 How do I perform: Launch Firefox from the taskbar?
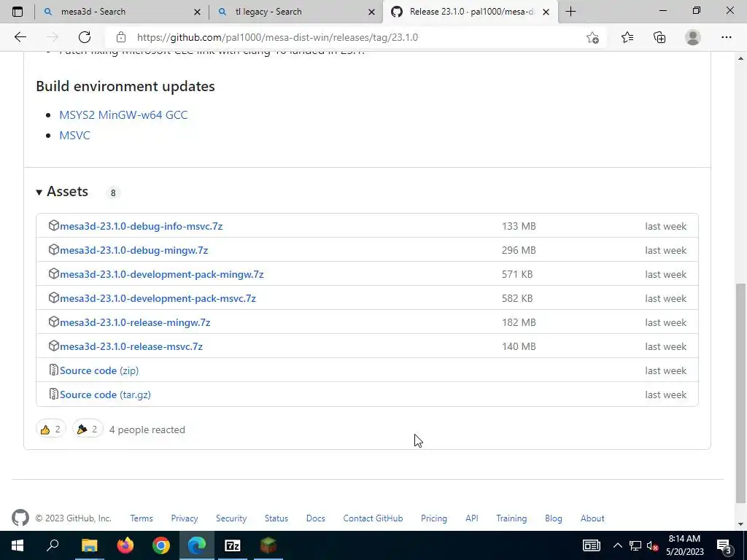coord(125,545)
